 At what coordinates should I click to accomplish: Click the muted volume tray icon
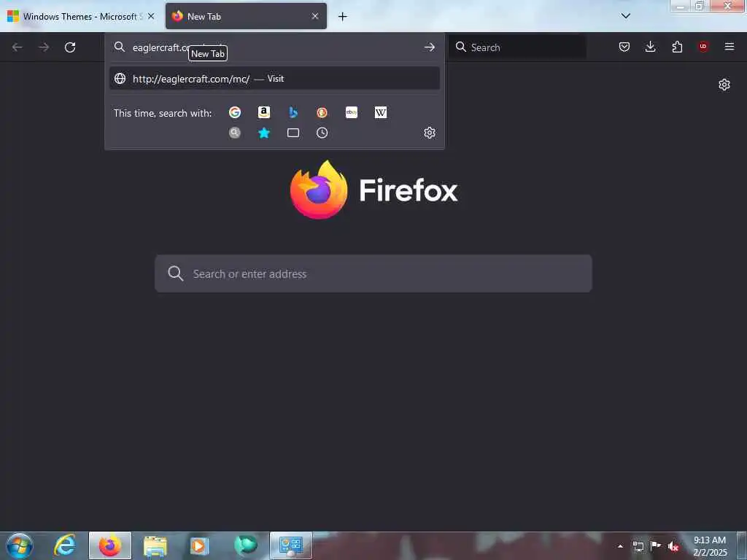click(673, 546)
